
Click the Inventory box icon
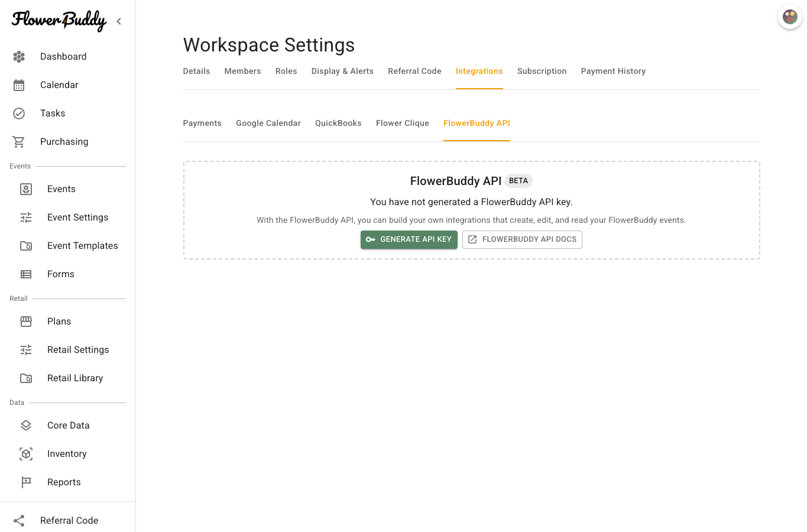[26, 454]
